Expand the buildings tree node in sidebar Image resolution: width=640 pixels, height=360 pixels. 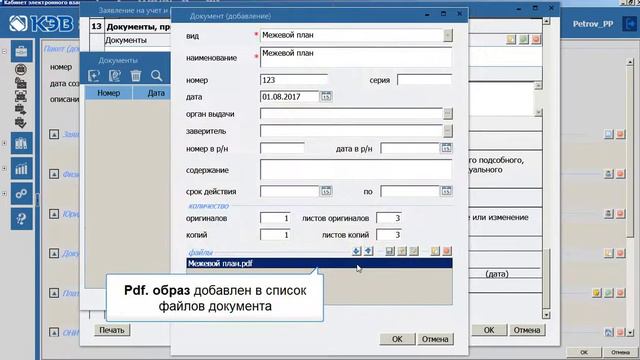point(4,143)
